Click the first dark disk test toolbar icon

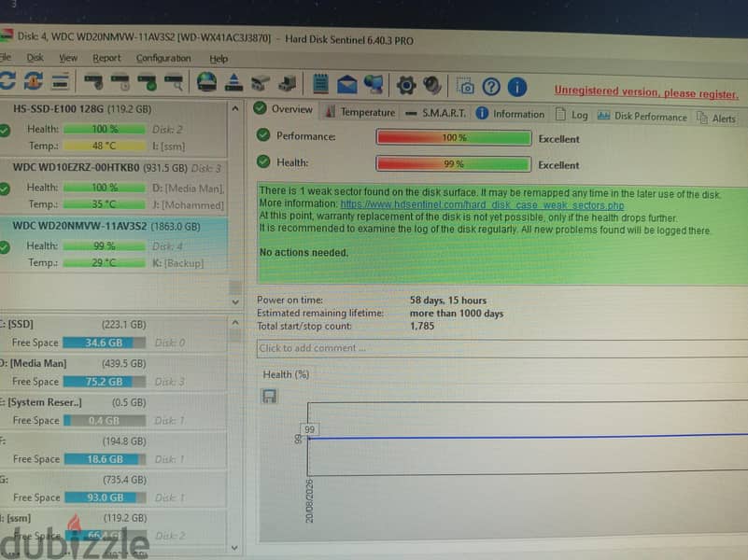click(x=94, y=82)
